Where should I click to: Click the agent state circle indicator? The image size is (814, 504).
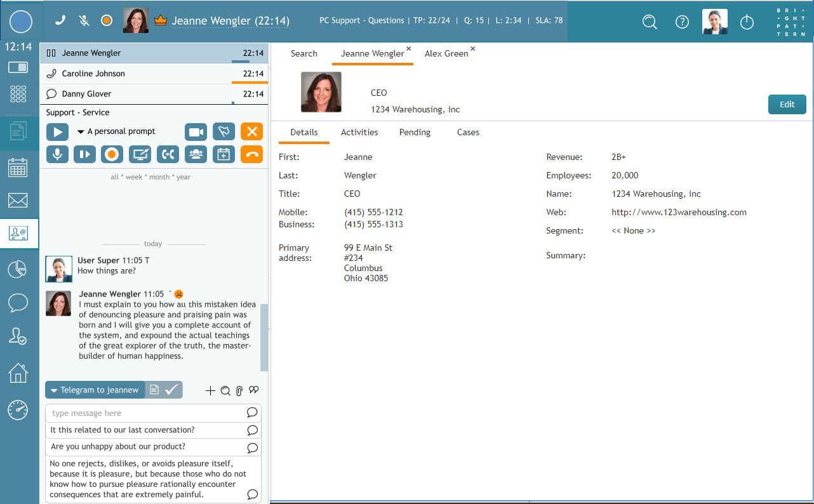click(21, 21)
